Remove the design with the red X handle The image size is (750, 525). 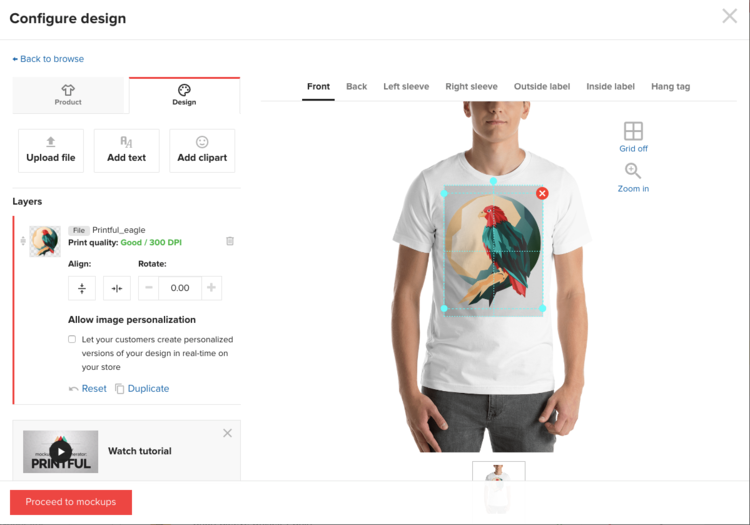[x=542, y=193]
